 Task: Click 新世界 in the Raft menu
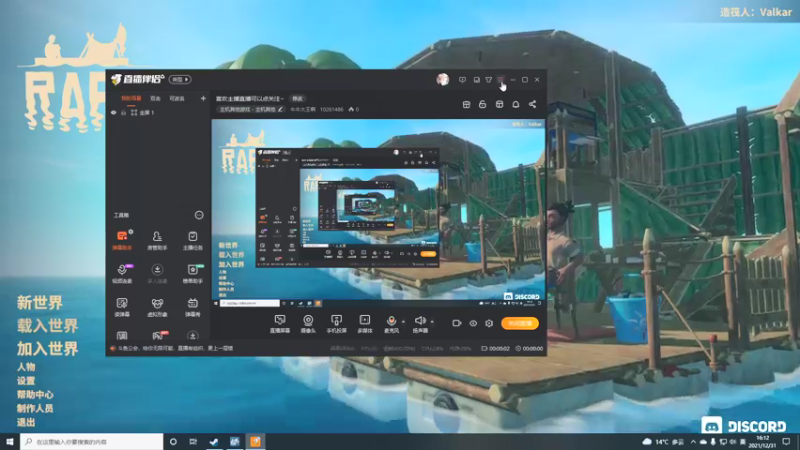(x=40, y=303)
